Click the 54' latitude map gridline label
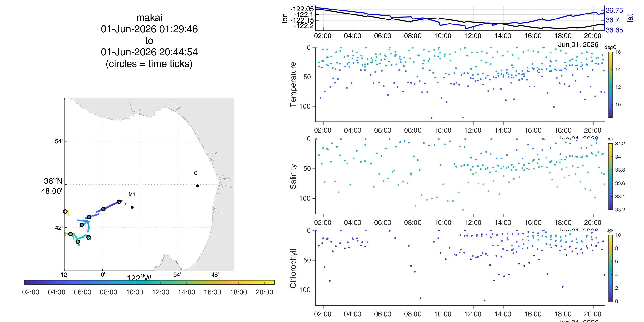644x322 pixels. click(x=59, y=141)
